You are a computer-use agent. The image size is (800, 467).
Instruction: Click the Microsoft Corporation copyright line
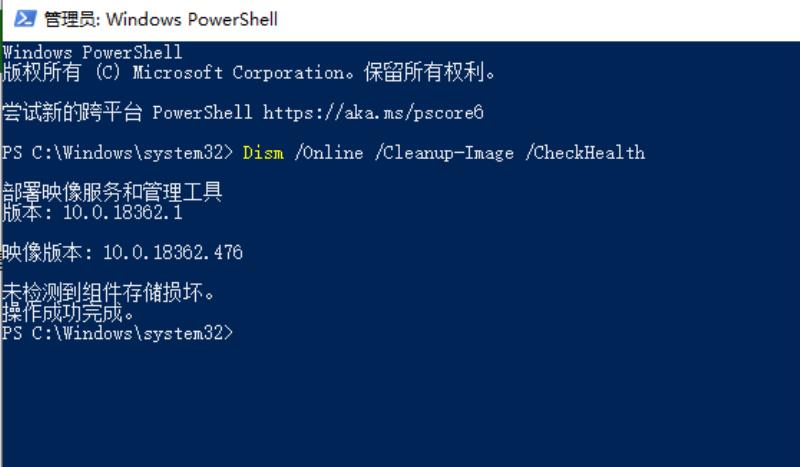tap(249, 72)
